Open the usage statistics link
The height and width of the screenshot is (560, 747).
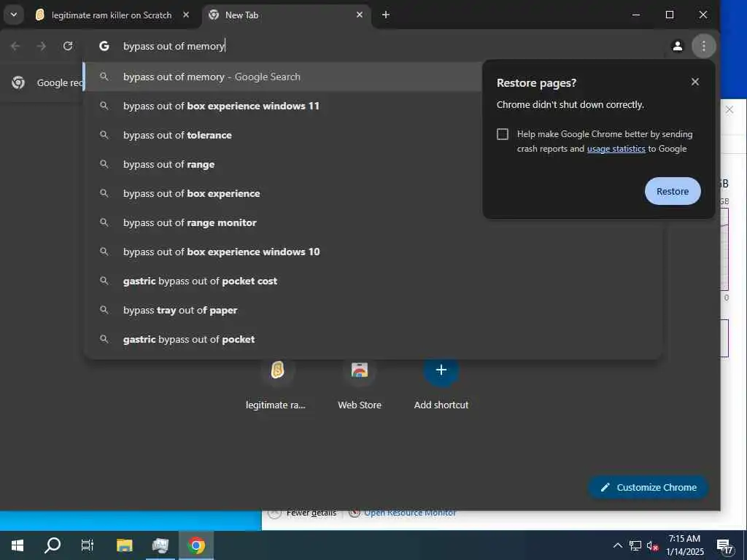[616, 149]
